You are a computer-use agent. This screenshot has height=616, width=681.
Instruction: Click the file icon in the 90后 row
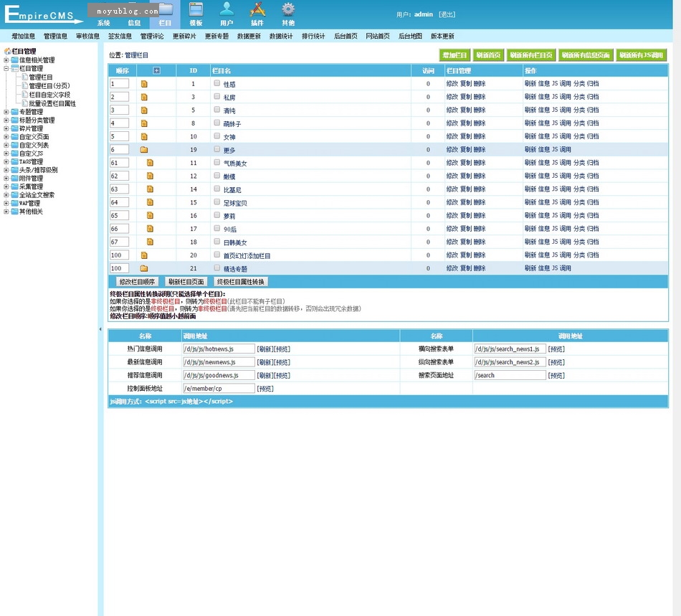point(150,229)
